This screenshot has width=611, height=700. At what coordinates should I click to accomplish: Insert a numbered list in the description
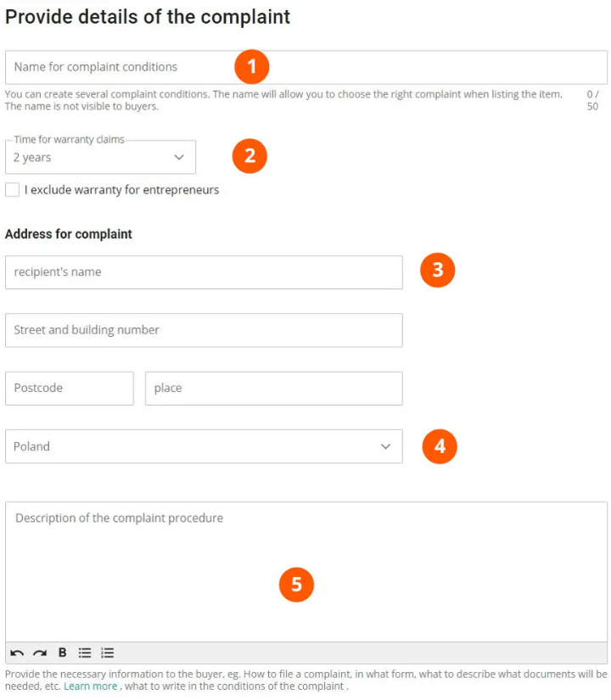(107, 652)
